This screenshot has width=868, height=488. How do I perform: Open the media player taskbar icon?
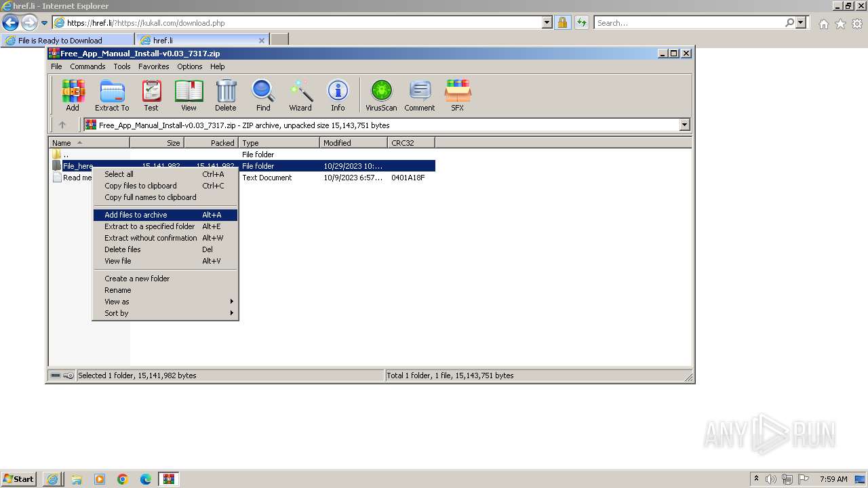point(100,479)
